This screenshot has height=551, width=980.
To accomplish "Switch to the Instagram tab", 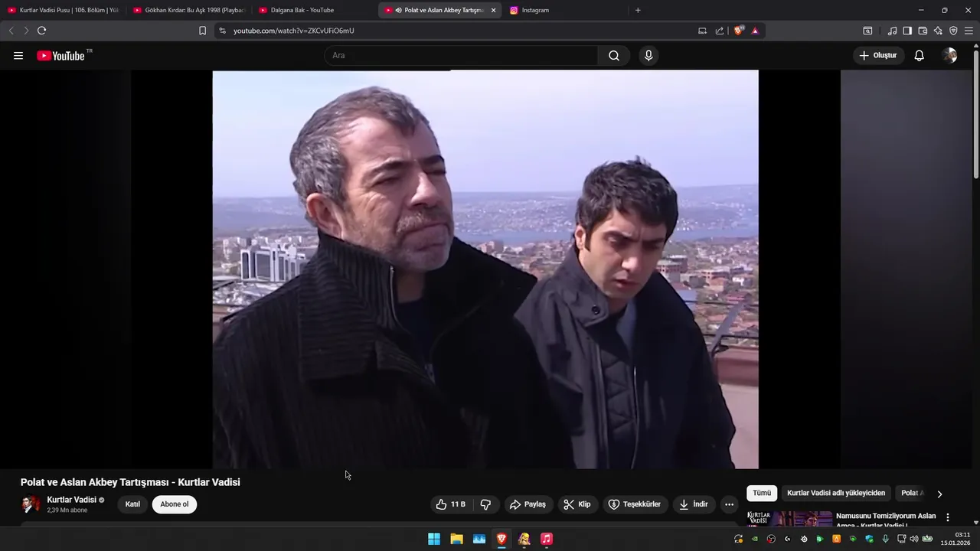I will click(565, 10).
